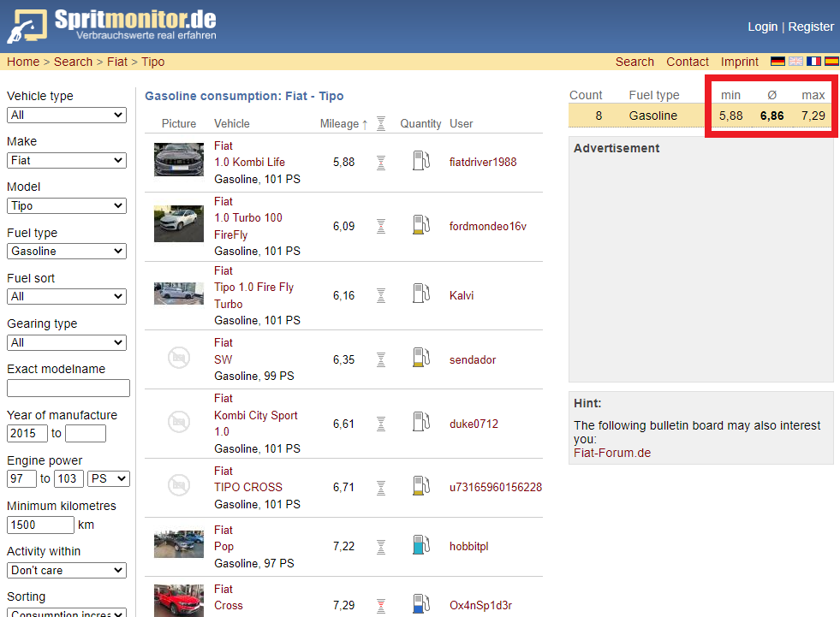Click the Register link

pyautogui.click(x=811, y=27)
